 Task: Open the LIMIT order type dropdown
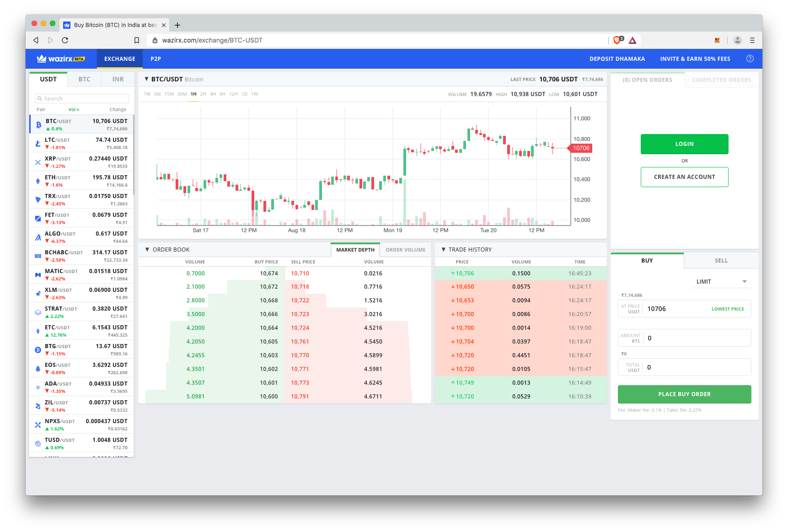(721, 281)
